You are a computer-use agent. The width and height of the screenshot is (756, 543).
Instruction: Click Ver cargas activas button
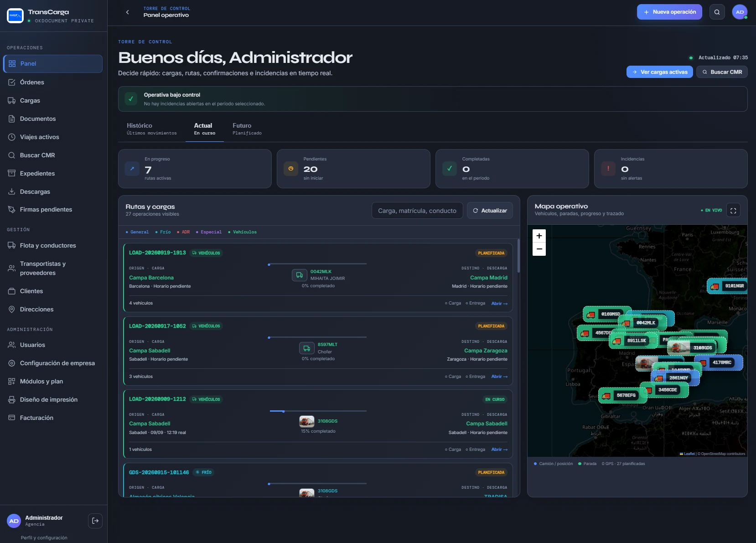660,72
